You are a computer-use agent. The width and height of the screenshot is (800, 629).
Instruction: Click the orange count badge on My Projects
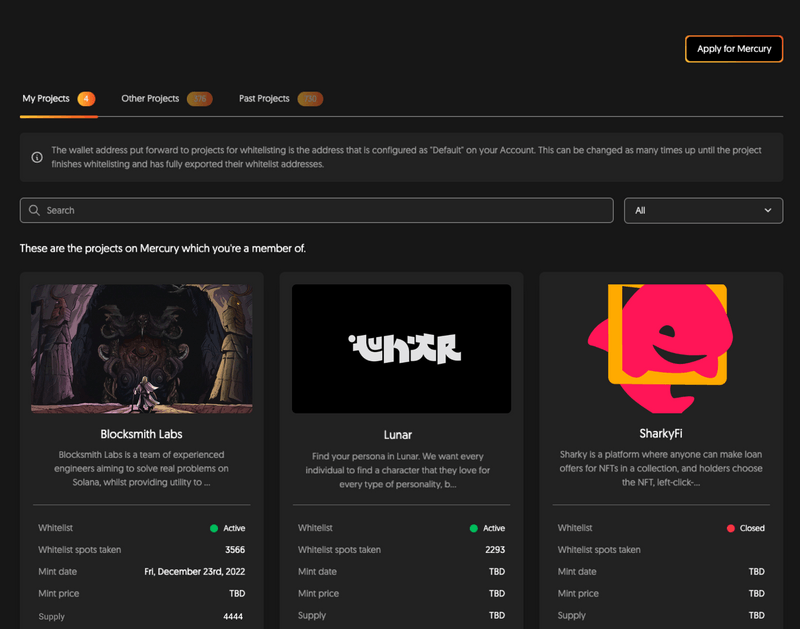tap(86, 99)
